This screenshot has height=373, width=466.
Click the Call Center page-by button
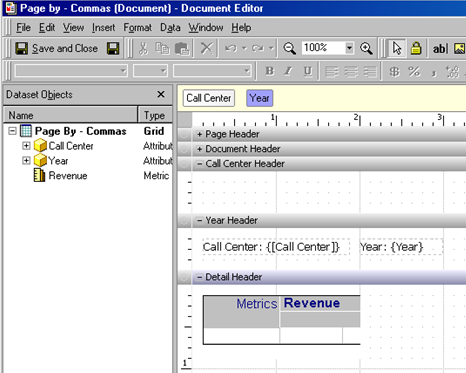click(x=209, y=98)
